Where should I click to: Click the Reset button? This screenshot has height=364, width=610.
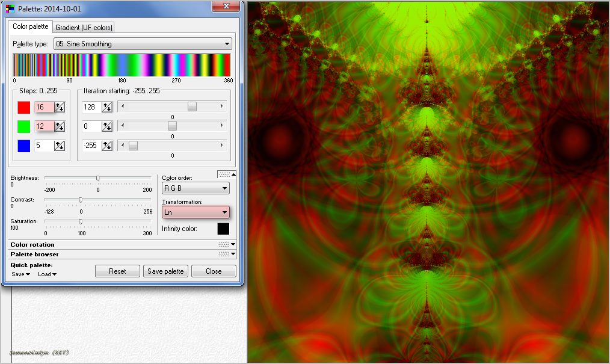[x=117, y=271]
